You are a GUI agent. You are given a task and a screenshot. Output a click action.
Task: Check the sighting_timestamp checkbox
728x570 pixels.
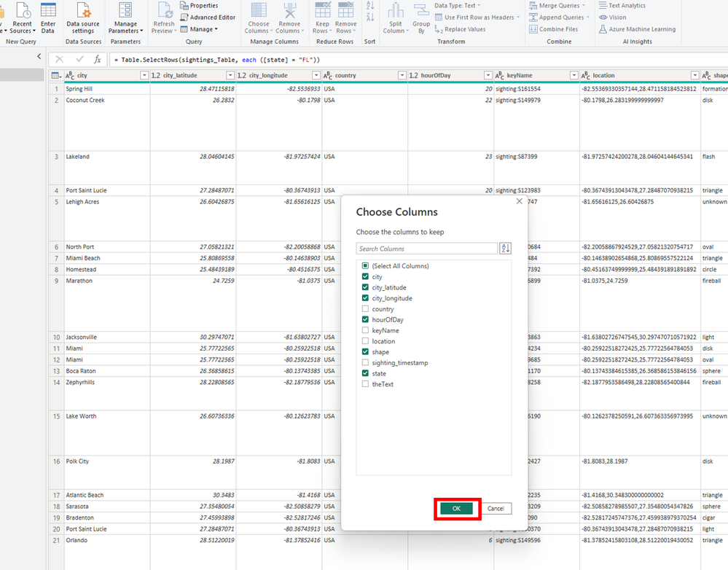click(x=365, y=362)
